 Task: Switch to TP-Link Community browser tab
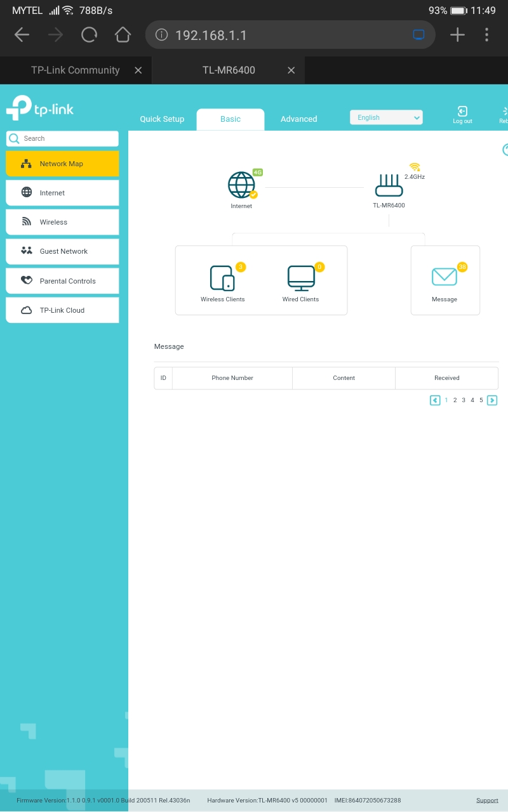pyautogui.click(x=76, y=70)
